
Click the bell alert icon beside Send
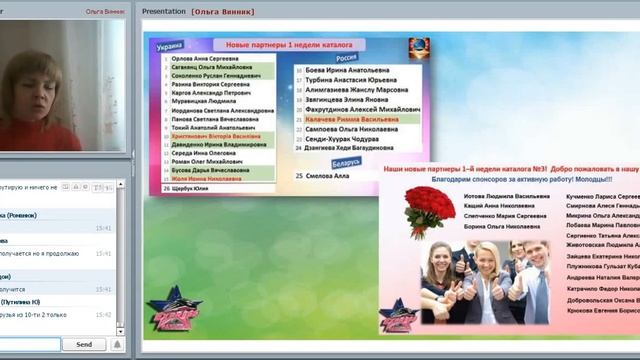117,344
